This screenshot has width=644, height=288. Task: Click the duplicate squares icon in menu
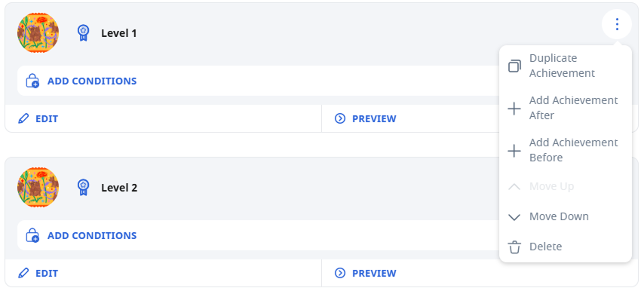point(514,66)
